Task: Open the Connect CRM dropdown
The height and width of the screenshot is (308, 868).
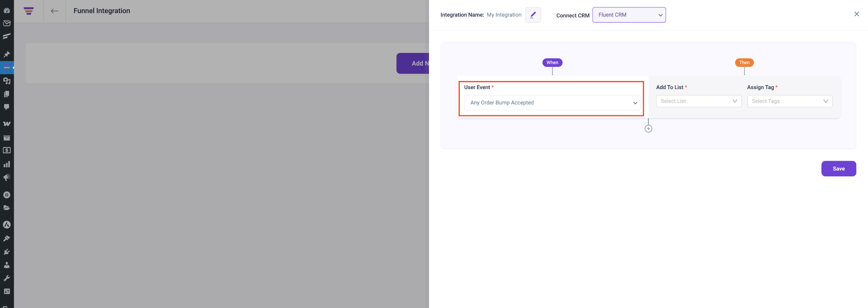Action: point(629,15)
